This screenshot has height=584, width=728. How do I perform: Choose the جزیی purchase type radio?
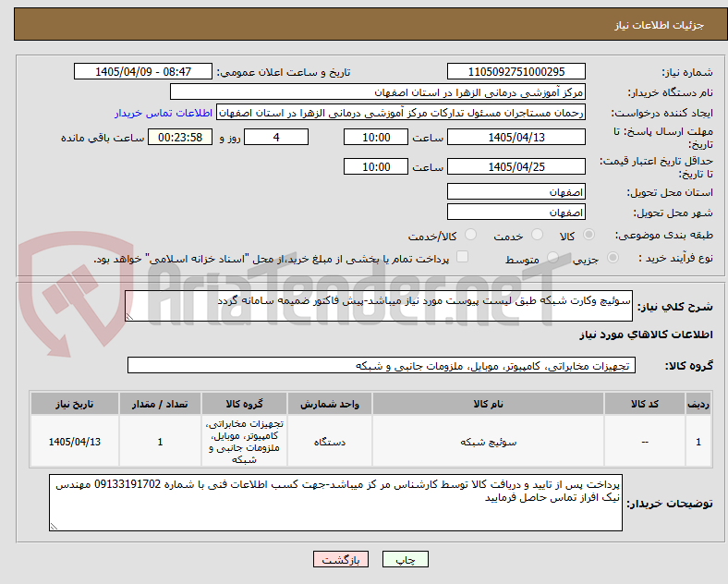click(613, 257)
